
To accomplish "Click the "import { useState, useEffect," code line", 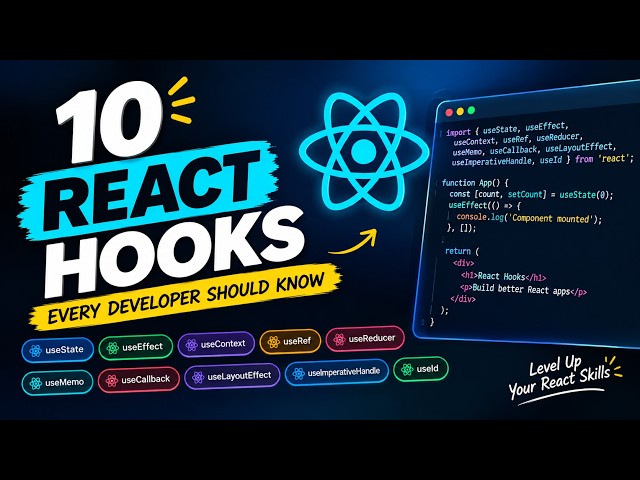I will tap(507, 129).
